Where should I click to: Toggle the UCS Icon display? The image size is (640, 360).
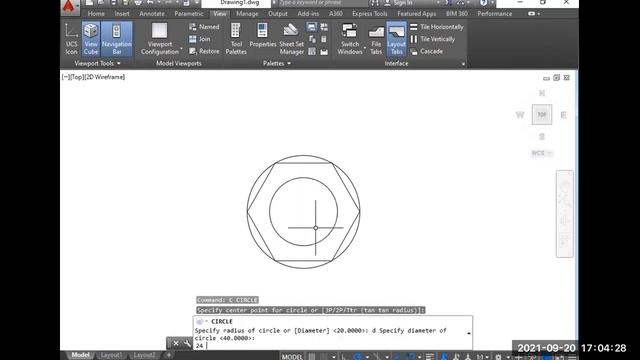[x=71, y=39]
